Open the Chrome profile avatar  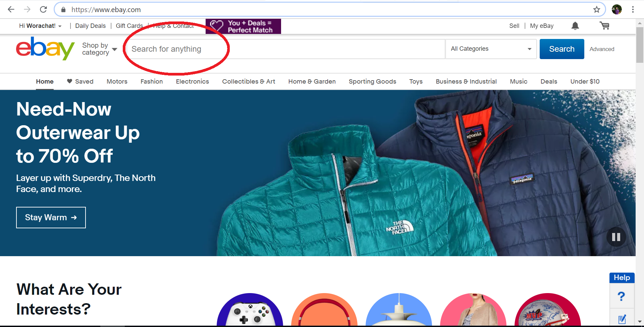point(617,9)
